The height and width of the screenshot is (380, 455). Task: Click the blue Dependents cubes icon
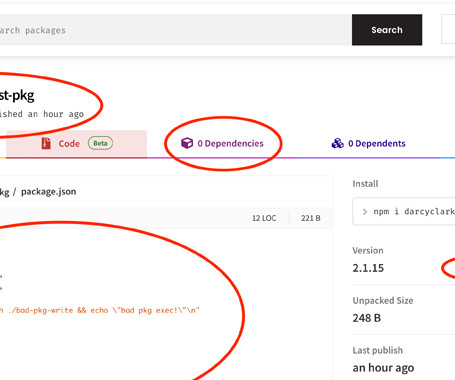pos(337,143)
